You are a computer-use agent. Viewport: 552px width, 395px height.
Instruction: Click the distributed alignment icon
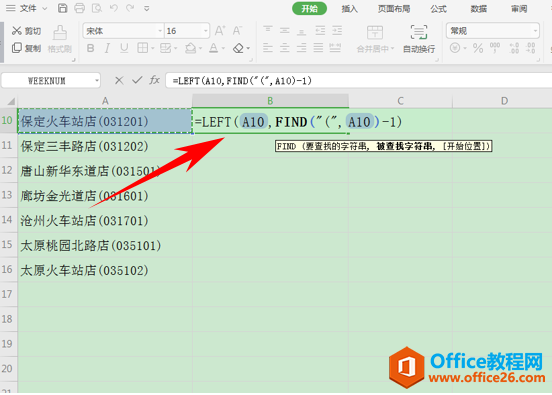335,48
